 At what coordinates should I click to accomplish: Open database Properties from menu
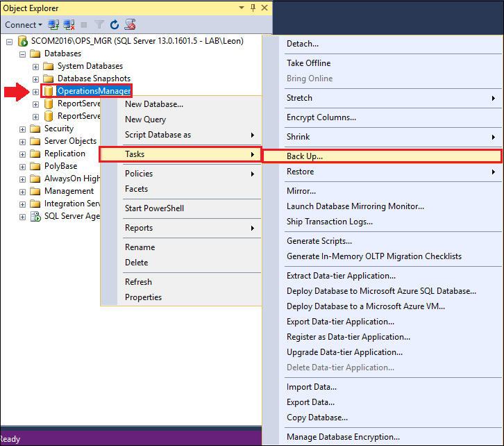point(181,297)
